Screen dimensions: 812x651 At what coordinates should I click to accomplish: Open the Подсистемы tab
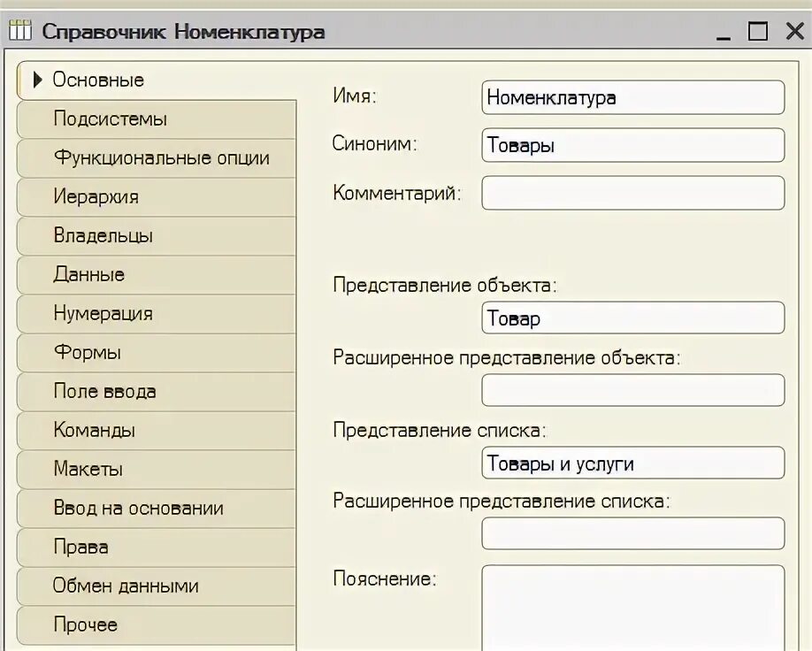[157, 119]
